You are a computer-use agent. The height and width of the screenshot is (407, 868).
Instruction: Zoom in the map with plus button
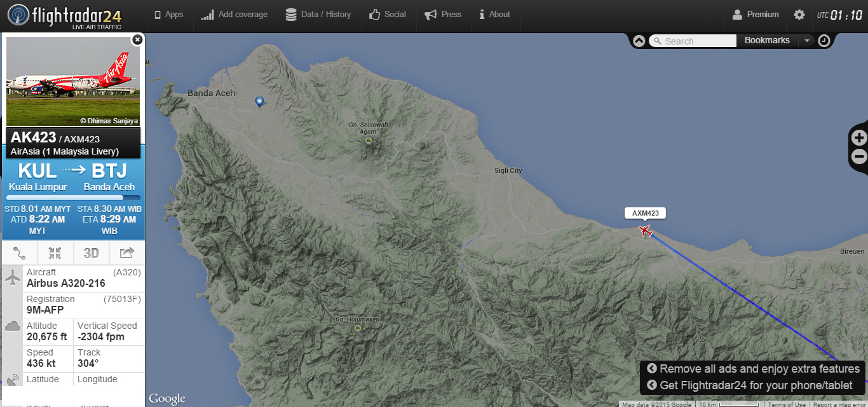coord(859,138)
